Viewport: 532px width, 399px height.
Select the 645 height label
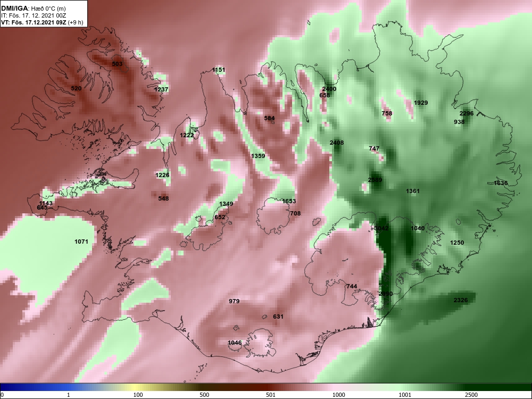click(x=42, y=207)
